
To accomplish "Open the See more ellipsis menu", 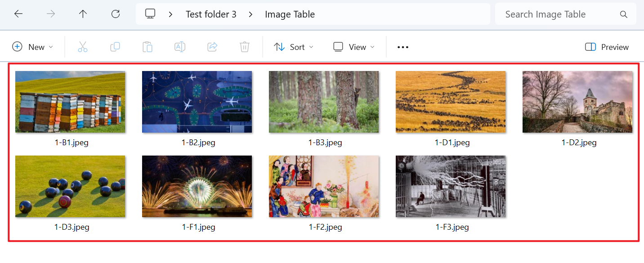I will [x=402, y=47].
